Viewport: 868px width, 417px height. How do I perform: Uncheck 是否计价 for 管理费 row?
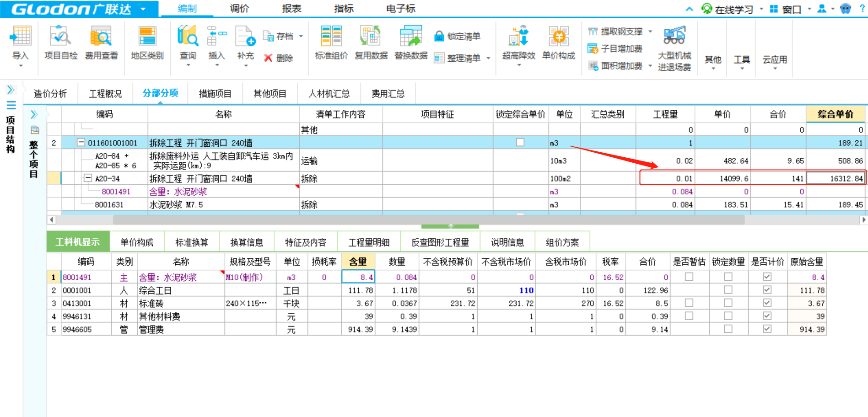point(767,329)
